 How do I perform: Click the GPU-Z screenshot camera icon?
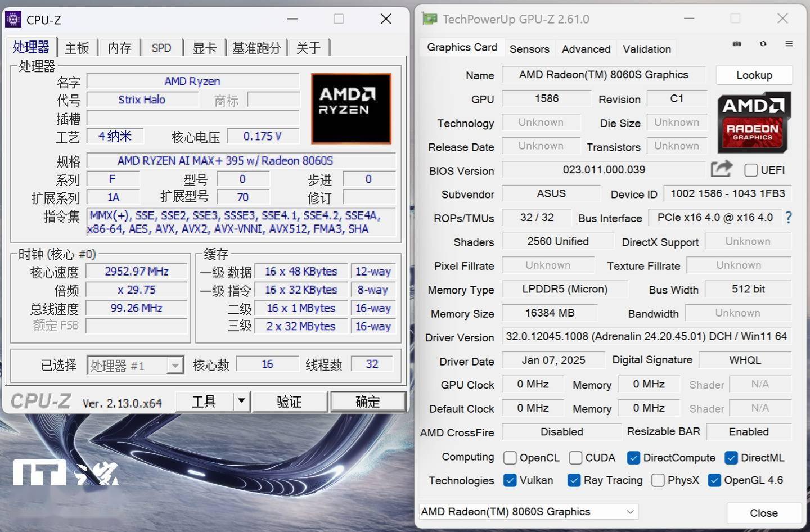737,44
